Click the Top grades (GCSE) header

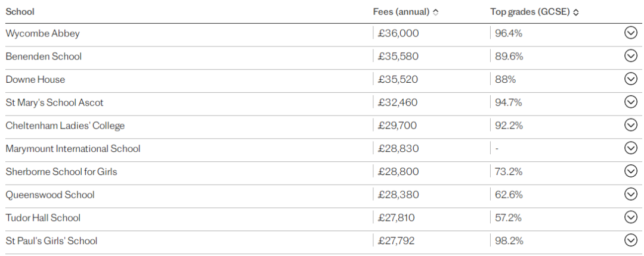coord(530,12)
